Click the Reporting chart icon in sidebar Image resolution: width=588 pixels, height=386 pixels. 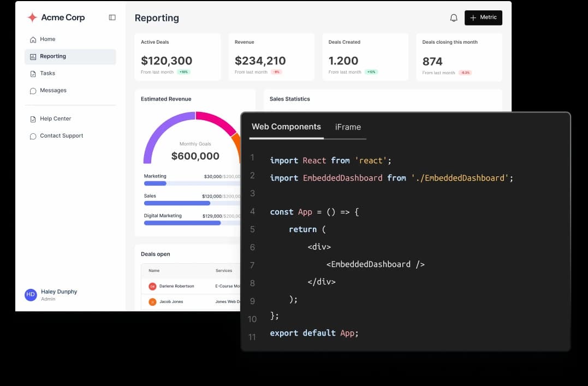tap(33, 57)
